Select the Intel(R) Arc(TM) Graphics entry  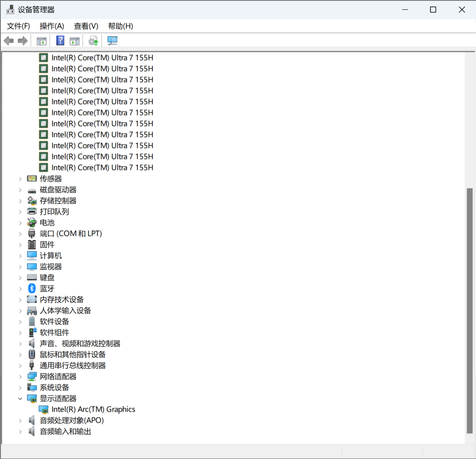pyautogui.click(x=93, y=409)
